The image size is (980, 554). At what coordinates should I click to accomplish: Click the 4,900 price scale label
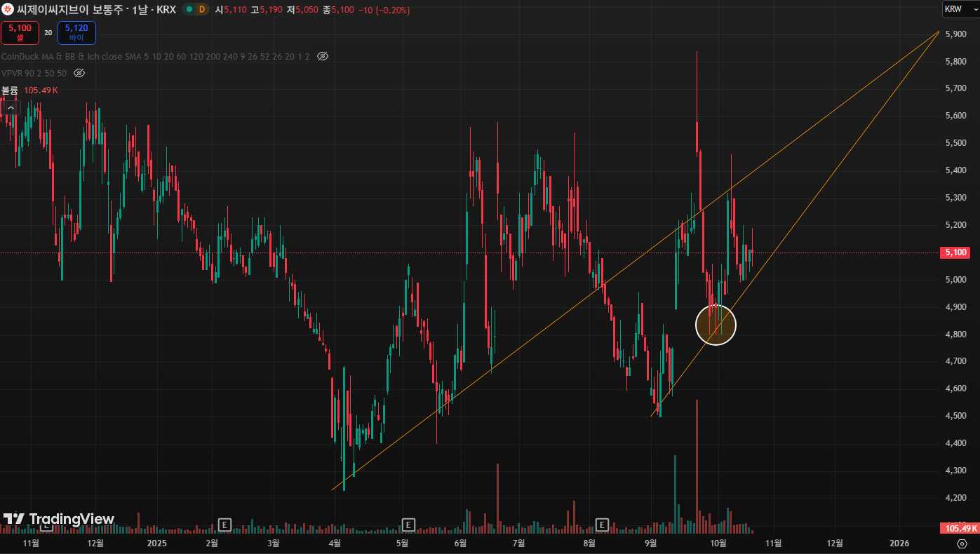[x=956, y=307]
